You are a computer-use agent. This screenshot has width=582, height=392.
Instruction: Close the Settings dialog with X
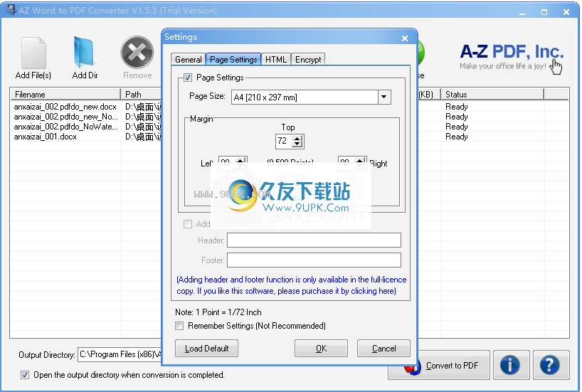pos(405,38)
